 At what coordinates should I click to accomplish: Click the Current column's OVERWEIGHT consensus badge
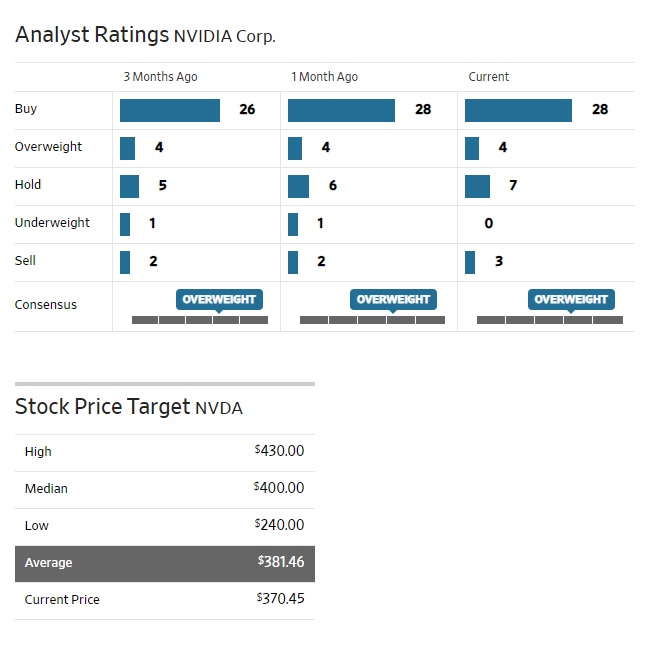[x=570, y=299]
